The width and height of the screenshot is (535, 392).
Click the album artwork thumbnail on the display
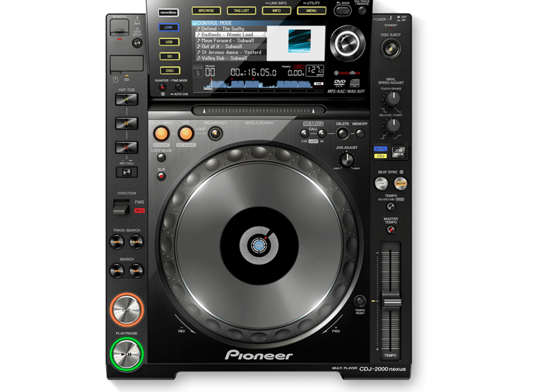[300, 41]
